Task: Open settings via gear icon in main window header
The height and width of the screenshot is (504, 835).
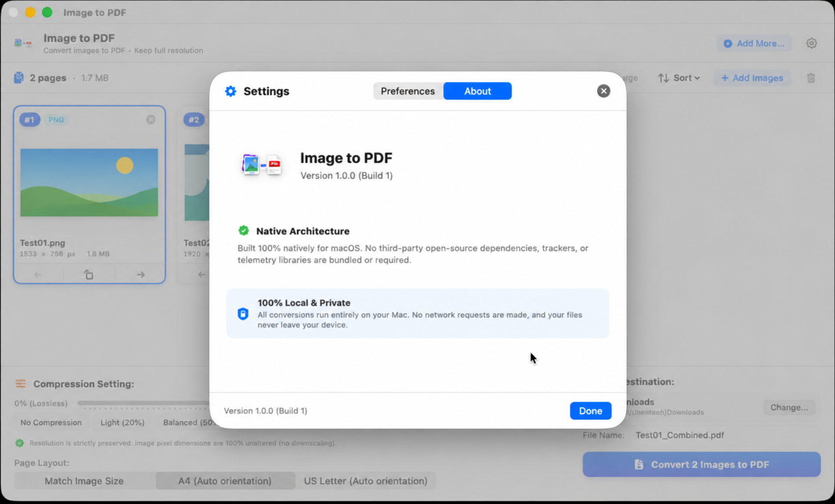Action: click(811, 43)
